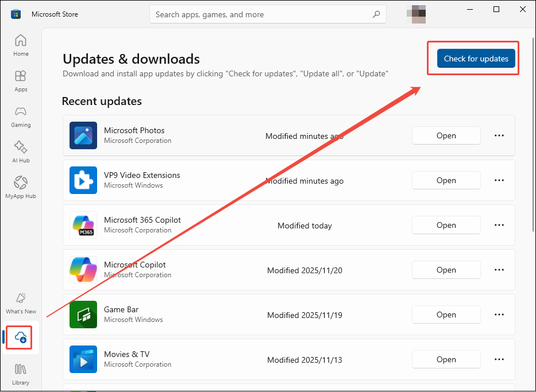Open the Gaming section
536x392 pixels.
(21, 116)
